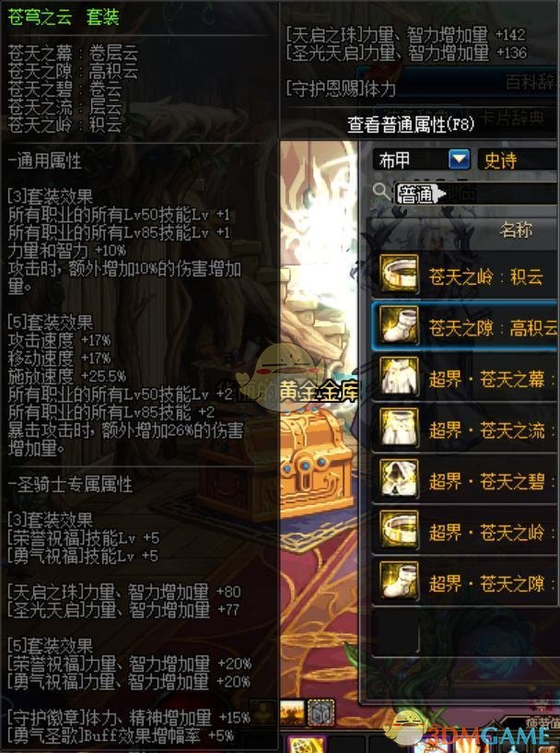Open the 布甲 armor type dropdown arrow
560x753 pixels.
pos(459,159)
